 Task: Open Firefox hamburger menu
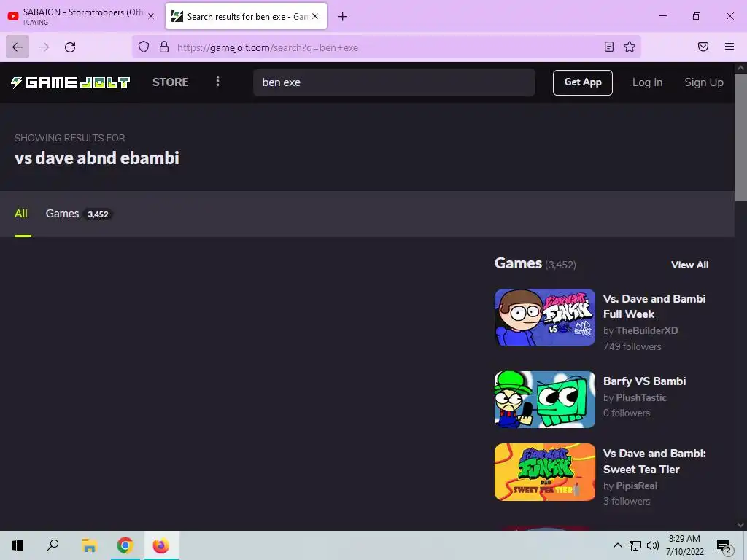coord(729,47)
